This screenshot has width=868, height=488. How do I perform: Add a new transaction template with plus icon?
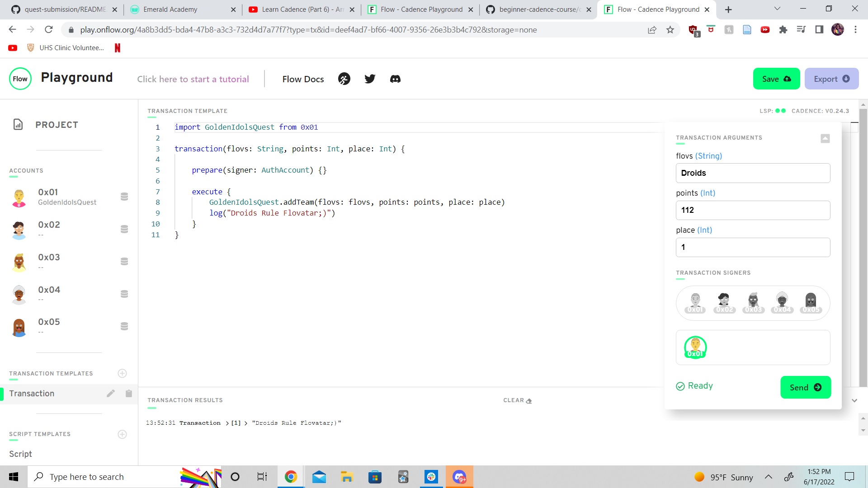(x=122, y=373)
